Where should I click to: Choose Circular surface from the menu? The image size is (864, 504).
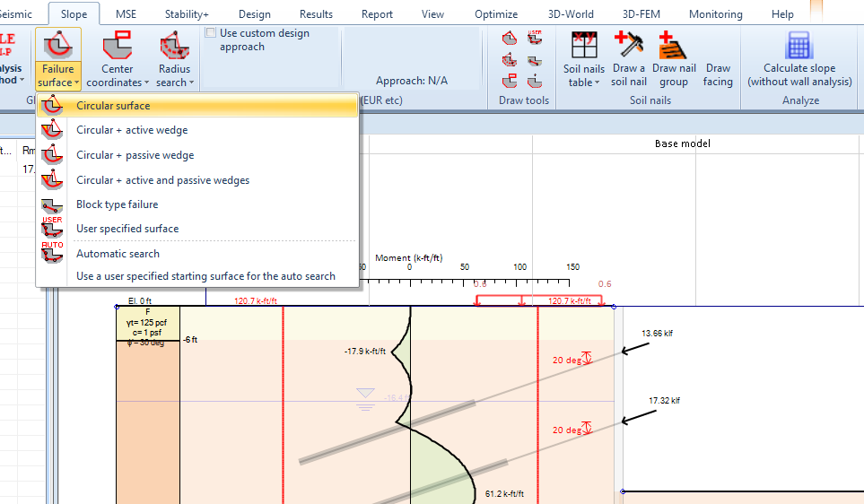[197, 105]
